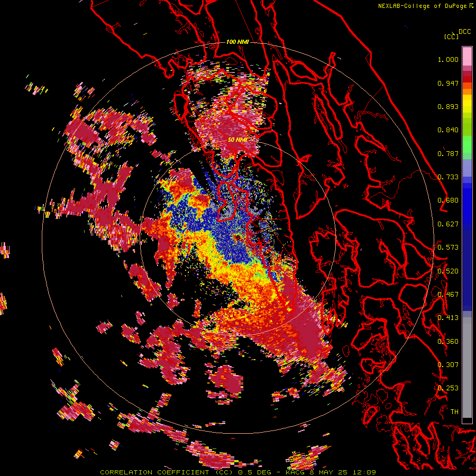Select the 0.413 scale value
Screen dimensions: 476x476
448,318
